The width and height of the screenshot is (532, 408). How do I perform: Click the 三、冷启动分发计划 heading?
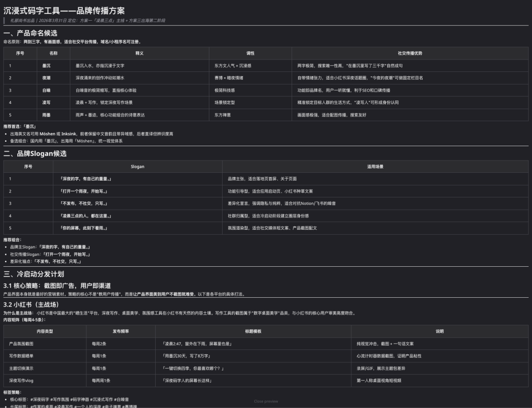pyautogui.click(x=34, y=274)
